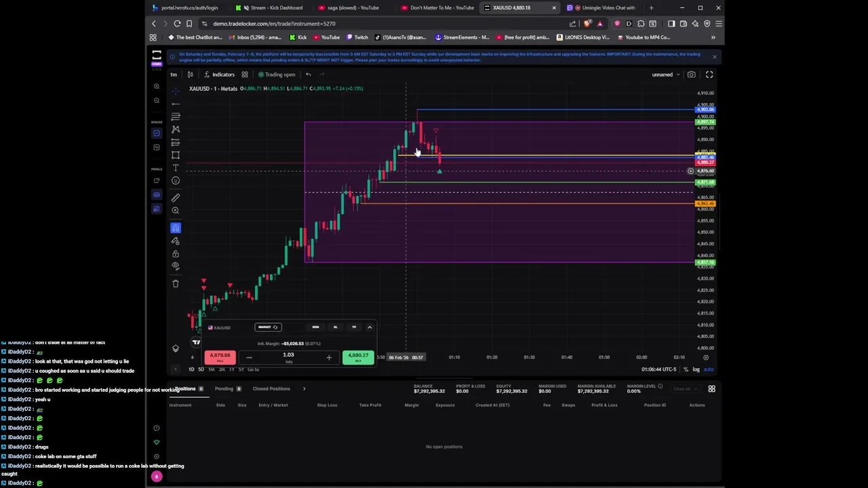
Task: Toggle percent scale on price axis
Action: point(686,369)
